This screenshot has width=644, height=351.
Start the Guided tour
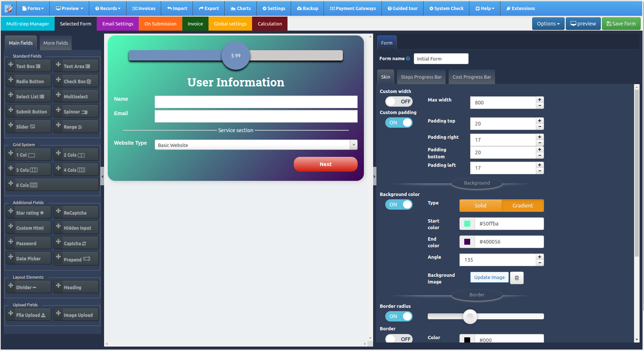403,8
